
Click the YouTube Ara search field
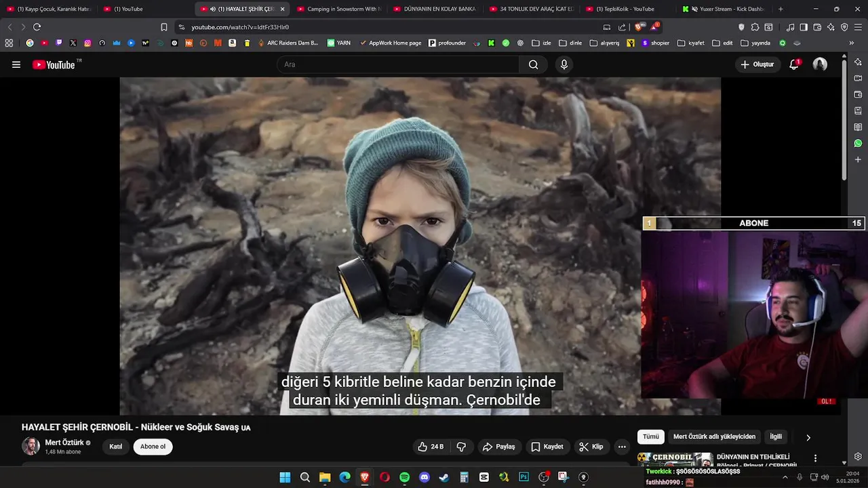(398, 64)
